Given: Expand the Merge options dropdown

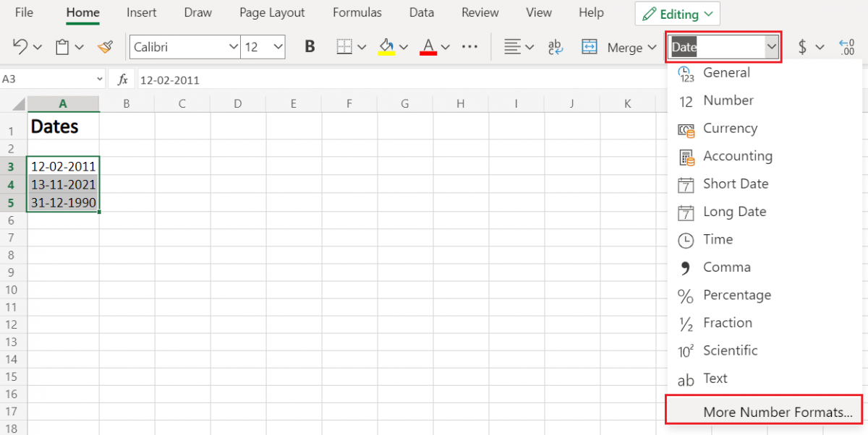Looking at the screenshot, I should [x=651, y=46].
